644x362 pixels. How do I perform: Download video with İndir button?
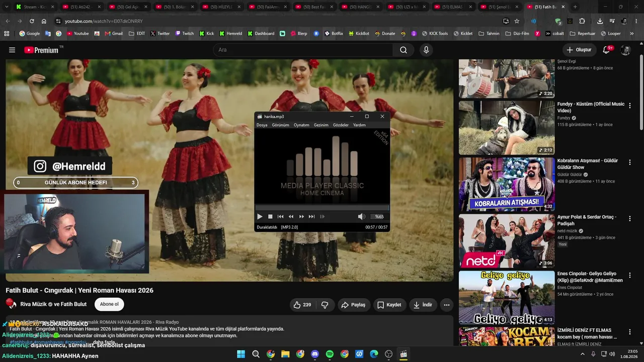click(x=423, y=305)
